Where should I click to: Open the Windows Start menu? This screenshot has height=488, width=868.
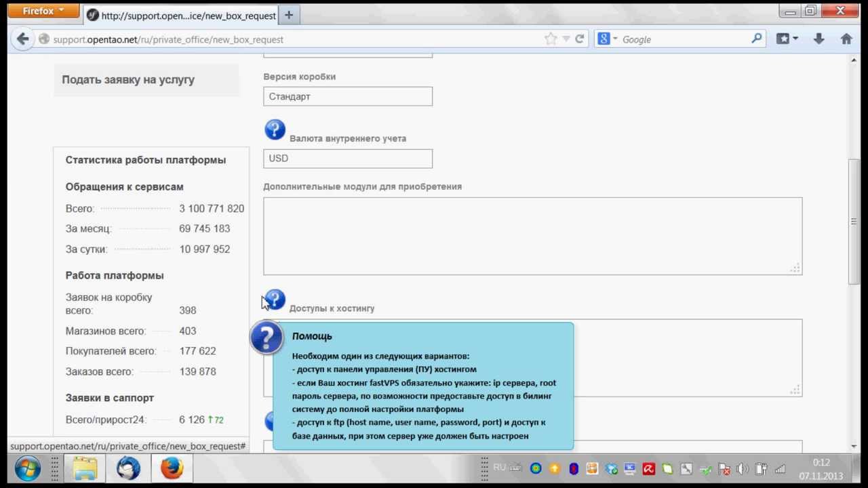click(x=28, y=468)
